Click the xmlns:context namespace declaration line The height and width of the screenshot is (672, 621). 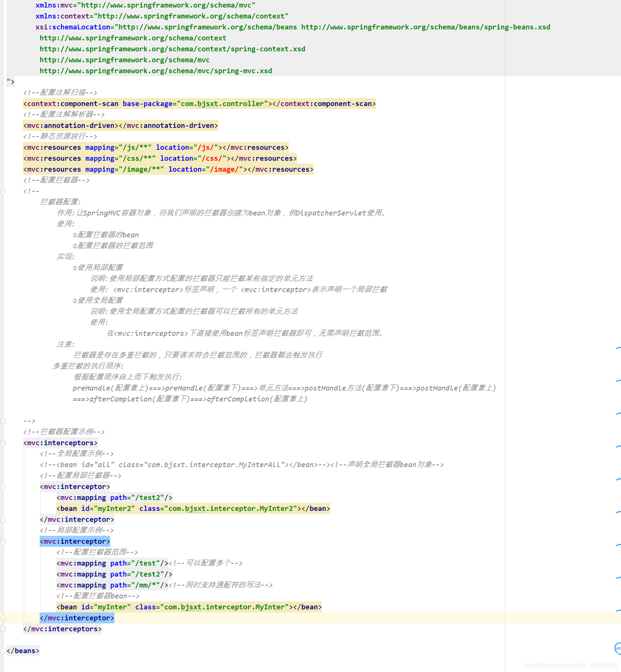[x=162, y=16]
